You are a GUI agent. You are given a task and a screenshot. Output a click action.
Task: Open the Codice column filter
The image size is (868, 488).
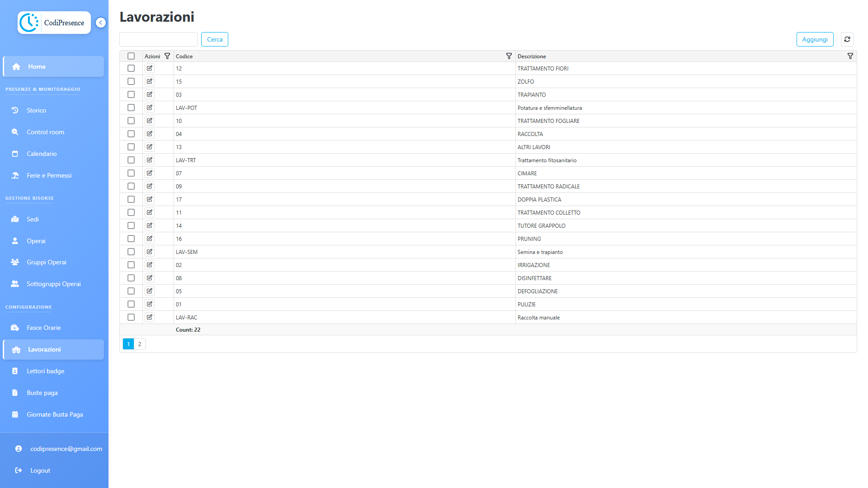click(x=509, y=56)
